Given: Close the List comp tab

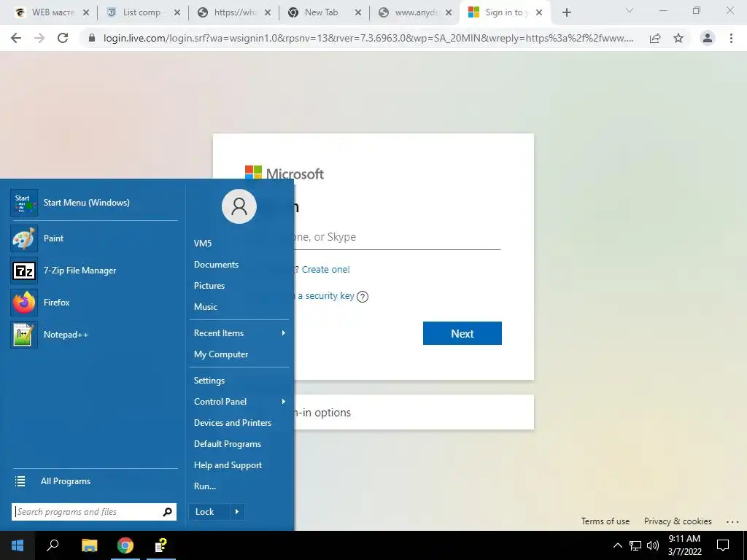Looking at the screenshot, I should click(177, 13).
